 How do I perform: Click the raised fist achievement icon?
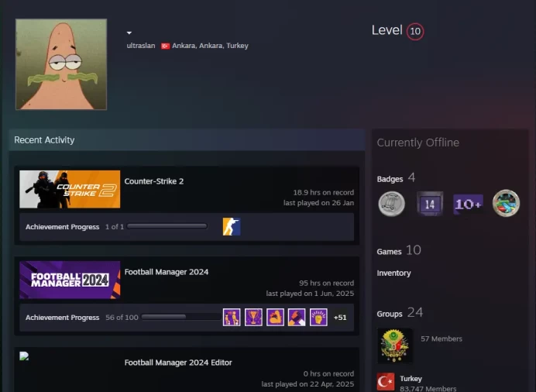coord(318,317)
